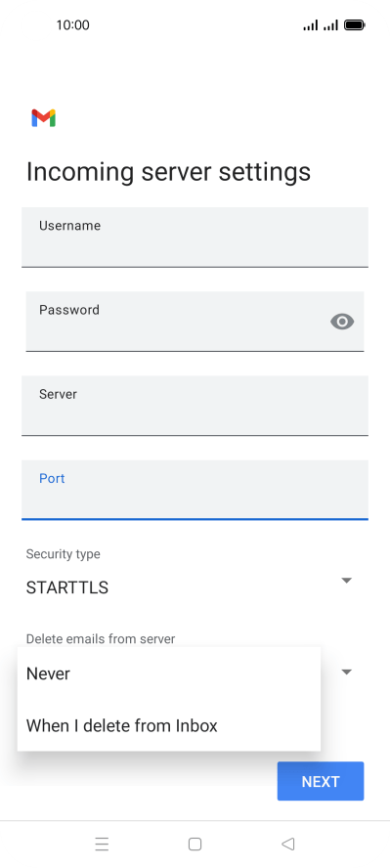Tap the Incoming server settings heading
Screen dimensions: 390x868
(168, 172)
